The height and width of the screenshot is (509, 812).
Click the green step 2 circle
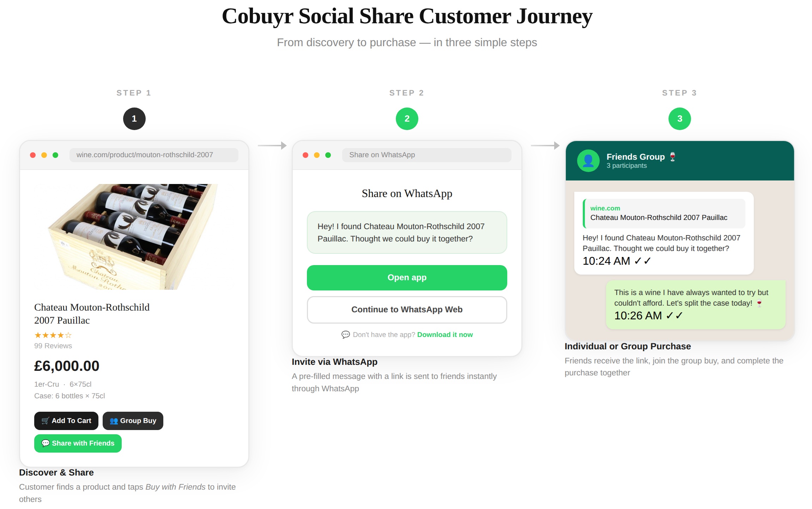click(407, 119)
